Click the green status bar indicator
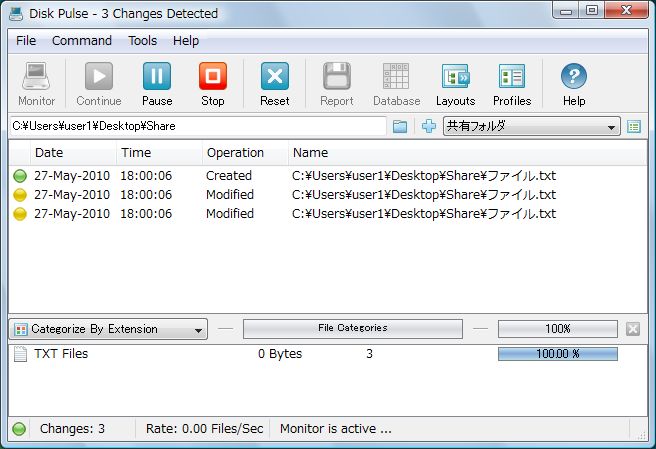Image resolution: width=656 pixels, height=449 pixels. (19, 429)
